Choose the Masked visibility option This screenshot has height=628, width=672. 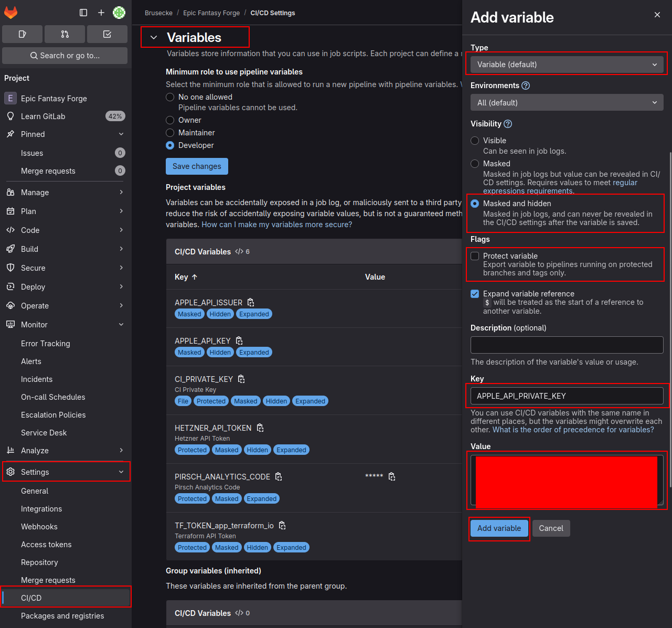point(475,164)
